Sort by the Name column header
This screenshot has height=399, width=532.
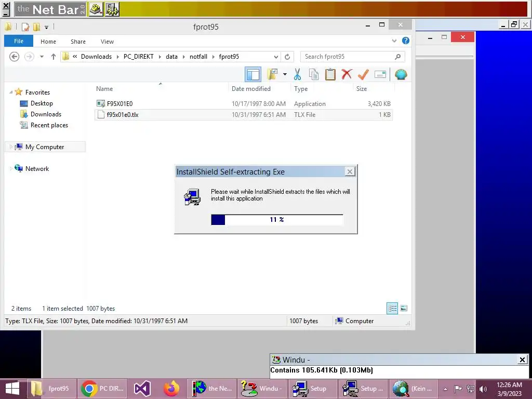pyautogui.click(x=104, y=89)
